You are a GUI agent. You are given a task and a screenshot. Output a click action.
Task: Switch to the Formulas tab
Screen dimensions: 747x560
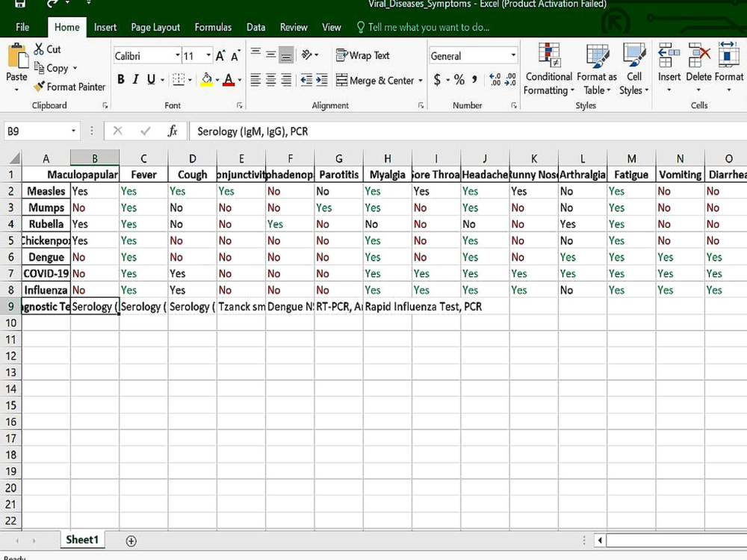click(x=213, y=27)
